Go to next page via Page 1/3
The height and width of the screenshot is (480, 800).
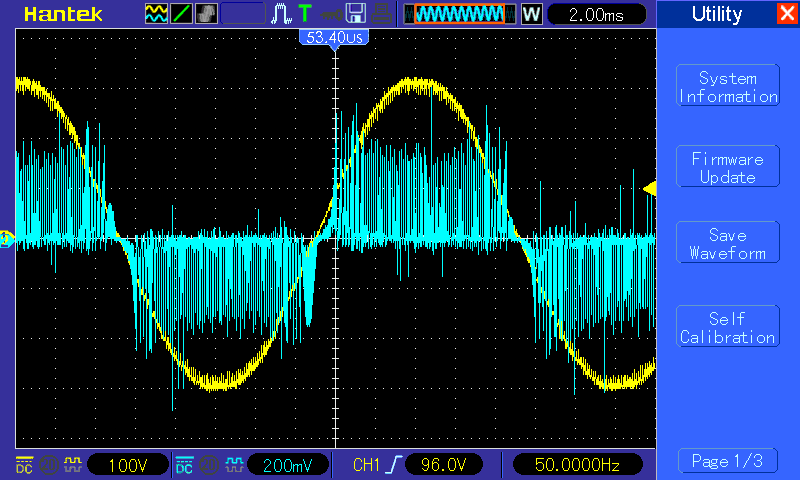pyautogui.click(x=727, y=461)
